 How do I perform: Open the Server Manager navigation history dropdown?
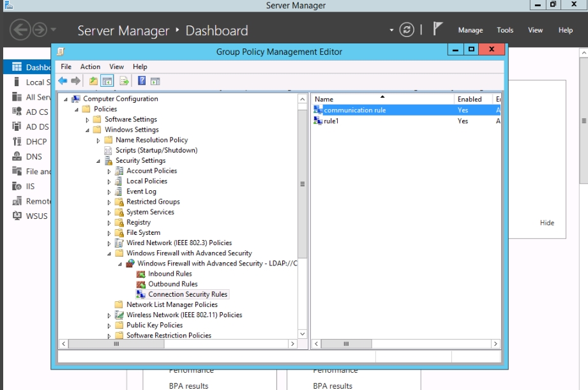coord(53,29)
